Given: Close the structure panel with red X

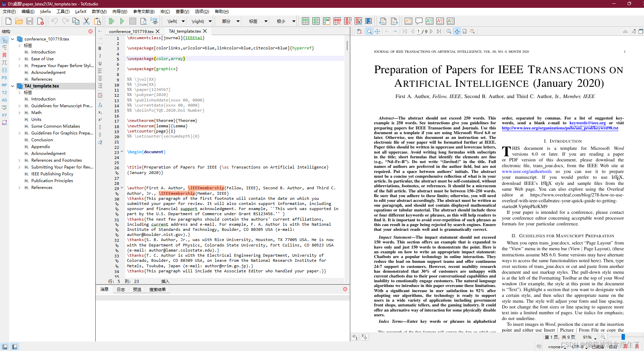Looking at the screenshot, I should click(x=91, y=31).
